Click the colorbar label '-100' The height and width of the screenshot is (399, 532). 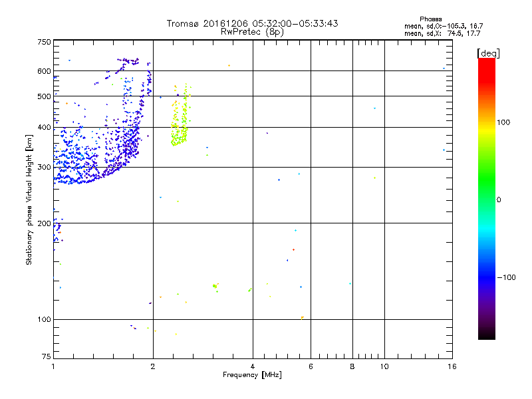click(506, 277)
